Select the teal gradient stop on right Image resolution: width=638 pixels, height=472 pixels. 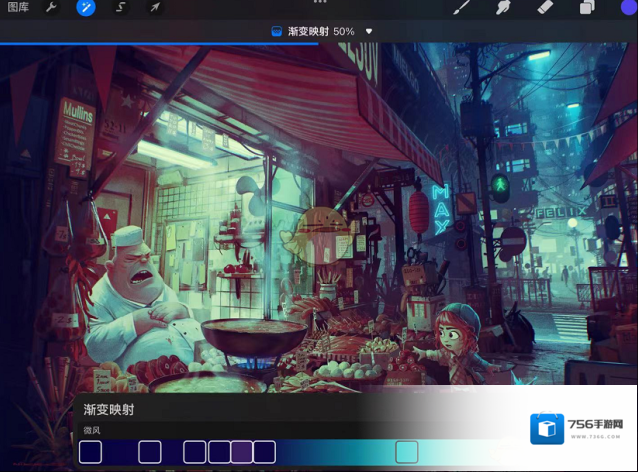(x=406, y=452)
